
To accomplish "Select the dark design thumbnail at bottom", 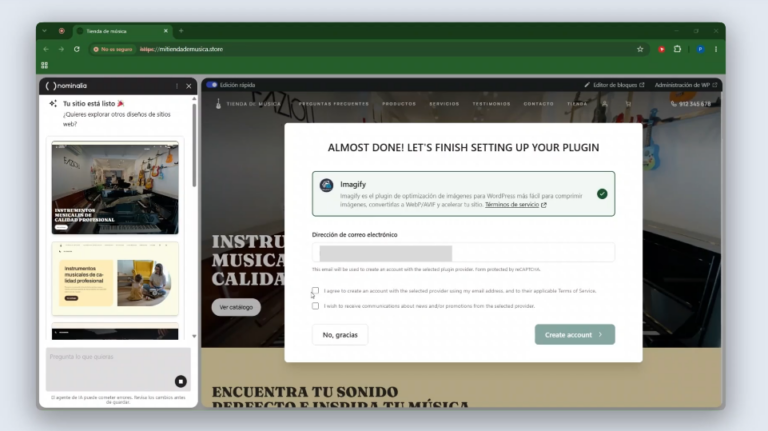I will (x=115, y=332).
